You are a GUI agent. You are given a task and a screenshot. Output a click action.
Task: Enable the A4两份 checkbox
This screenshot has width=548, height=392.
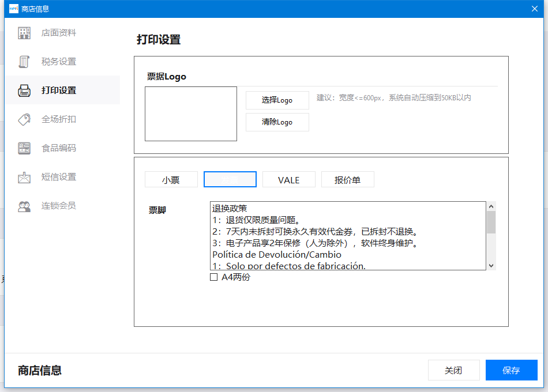coord(213,277)
